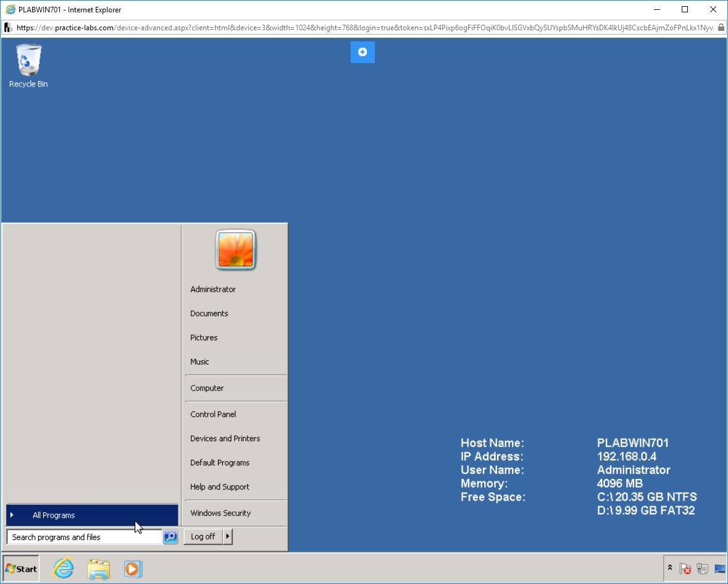Maximize the Internet Explorer window
This screenshot has height=584, width=728.
(x=685, y=9)
